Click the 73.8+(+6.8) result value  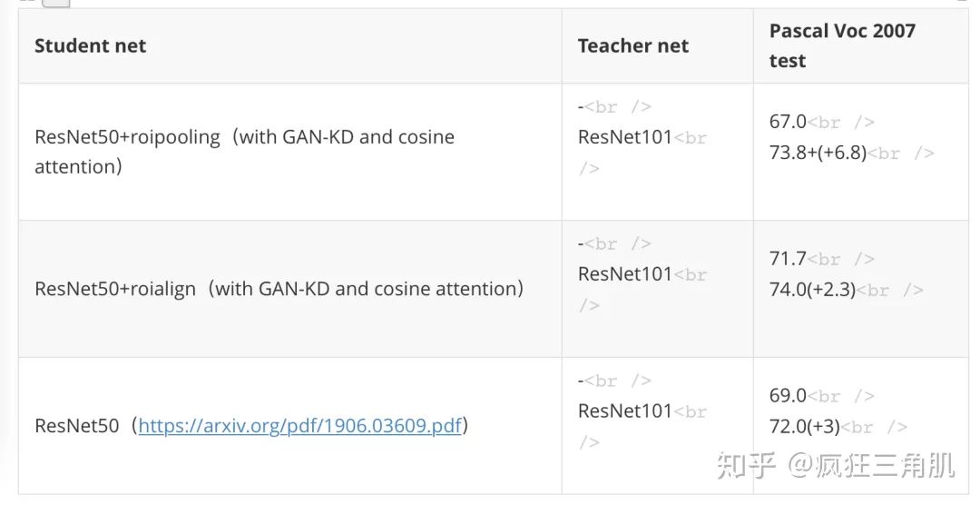tap(818, 153)
